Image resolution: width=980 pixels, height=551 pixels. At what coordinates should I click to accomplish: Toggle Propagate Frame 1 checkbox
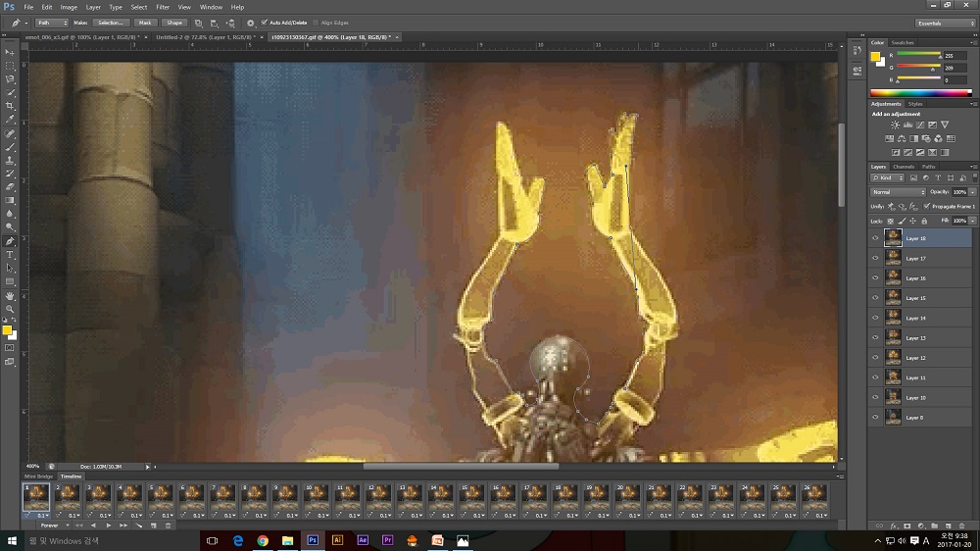[x=927, y=207]
